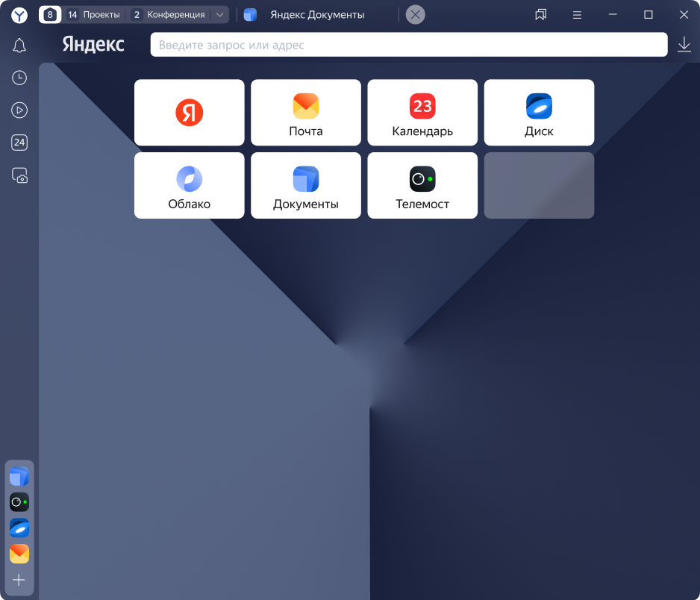Open the Почта tile

coord(306,113)
